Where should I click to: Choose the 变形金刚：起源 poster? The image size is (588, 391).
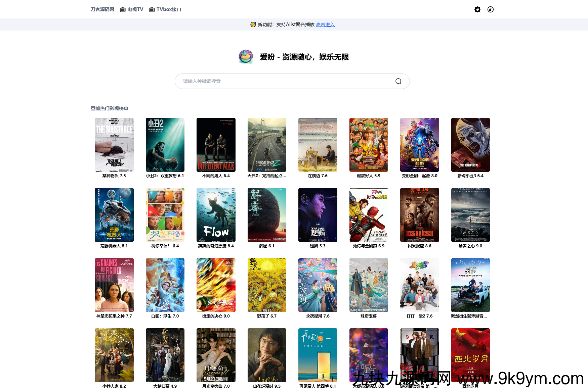419,145
